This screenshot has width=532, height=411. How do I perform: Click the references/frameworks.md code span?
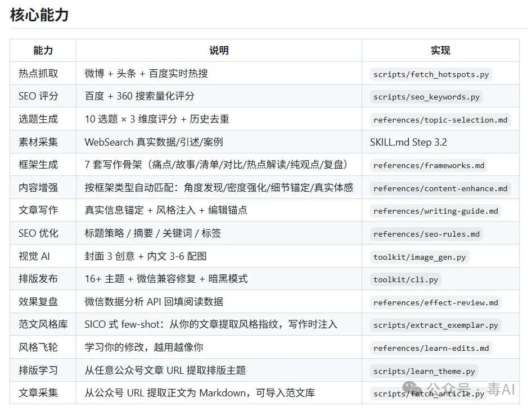click(429, 165)
